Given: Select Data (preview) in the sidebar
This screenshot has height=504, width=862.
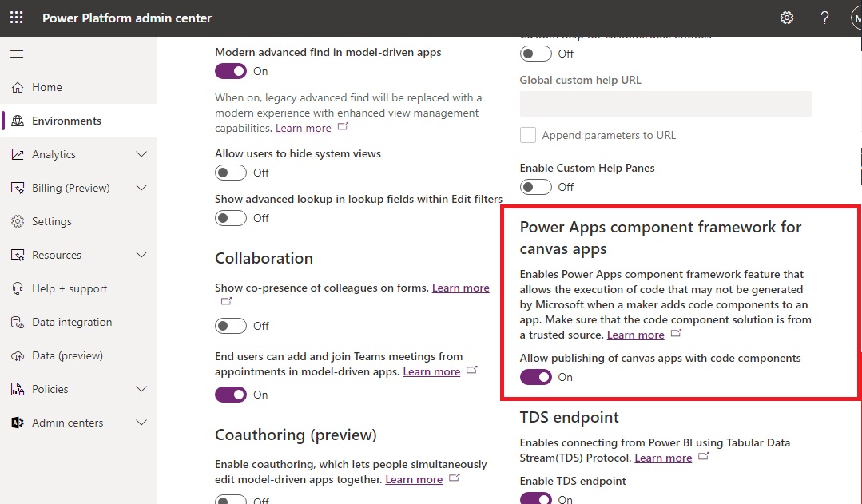Looking at the screenshot, I should 66,355.
